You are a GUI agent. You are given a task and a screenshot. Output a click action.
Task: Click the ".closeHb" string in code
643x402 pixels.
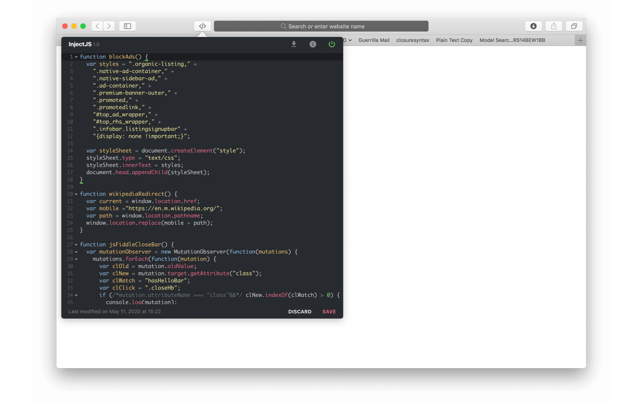click(161, 288)
